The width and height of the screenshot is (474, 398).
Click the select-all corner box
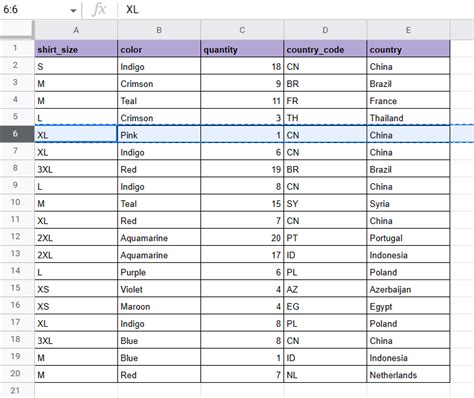(x=17, y=29)
